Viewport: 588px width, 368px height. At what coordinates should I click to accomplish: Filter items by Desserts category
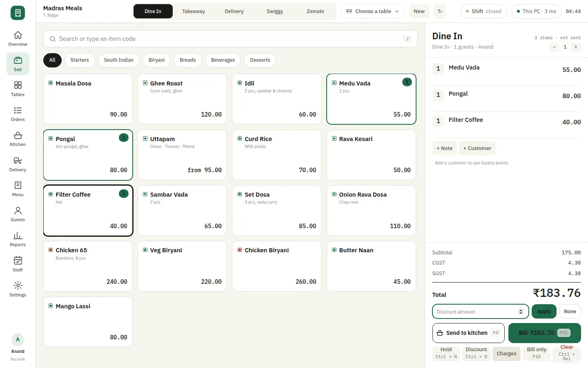coord(260,60)
